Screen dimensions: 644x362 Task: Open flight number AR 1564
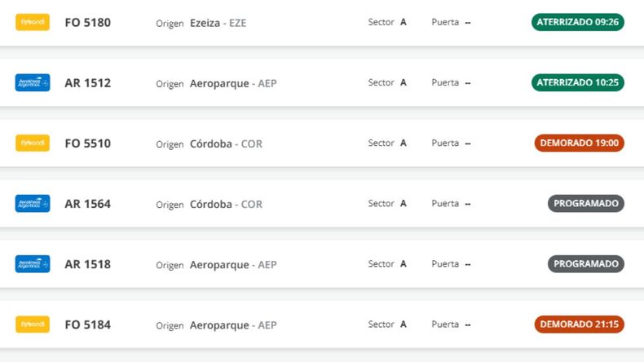click(87, 204)
